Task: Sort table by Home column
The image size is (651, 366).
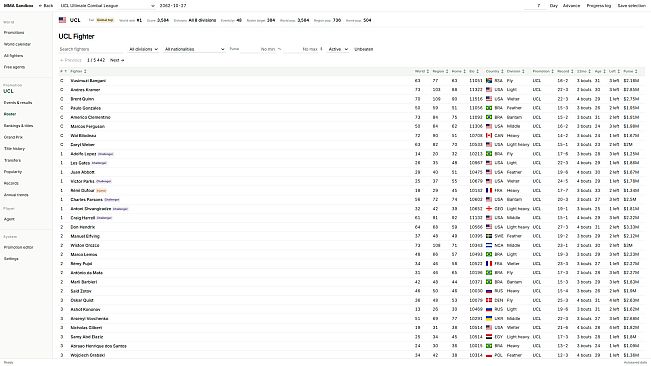Action: 458,71
